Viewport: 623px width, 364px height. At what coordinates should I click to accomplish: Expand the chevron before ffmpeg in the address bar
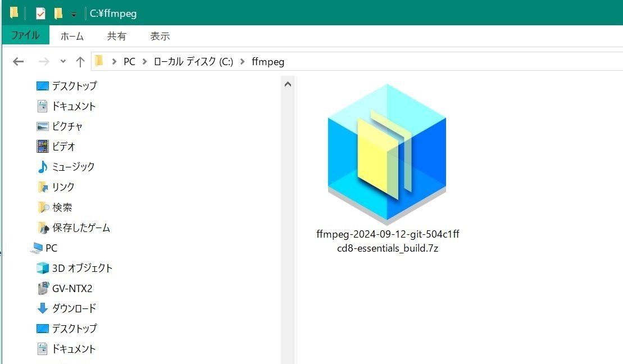click(x=242, y=62)
